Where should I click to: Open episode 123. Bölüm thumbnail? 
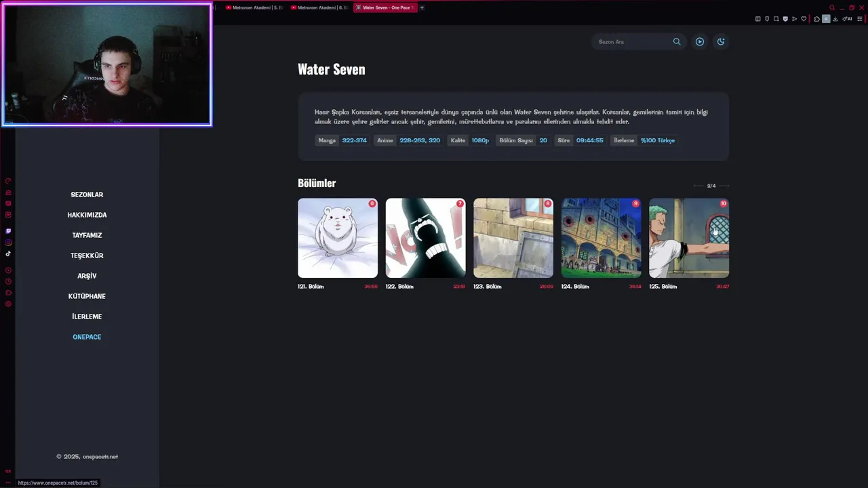point(513,238)
